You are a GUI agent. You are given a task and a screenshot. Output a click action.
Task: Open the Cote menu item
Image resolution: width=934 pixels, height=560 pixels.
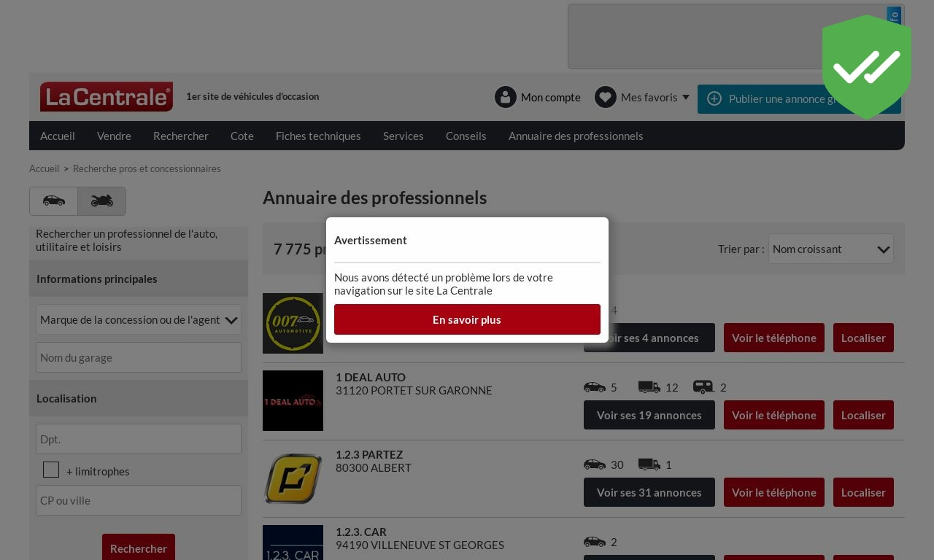(242, 136)
